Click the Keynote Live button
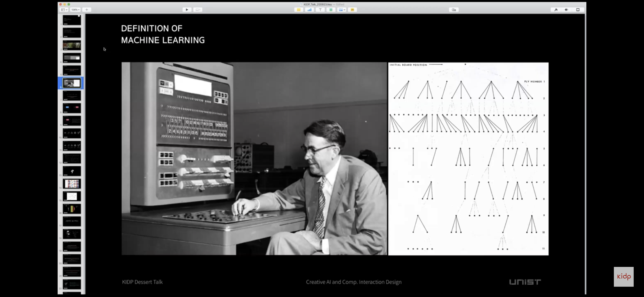Viewport: 644px width, 297px height. [x=198, y=10]
